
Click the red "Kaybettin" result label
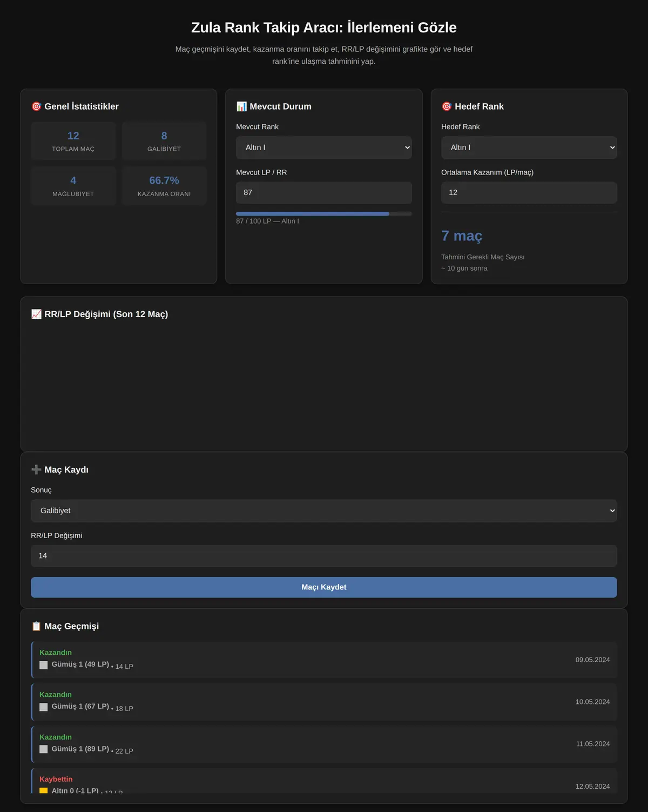point(56,779)
